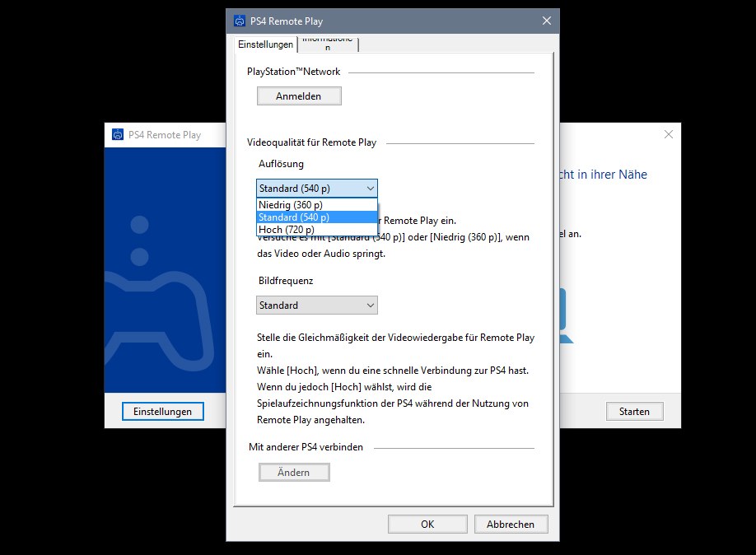Click the settings dialog title text PS4 Remote Play
Screen dimensions: 756x555
[287, 21]
